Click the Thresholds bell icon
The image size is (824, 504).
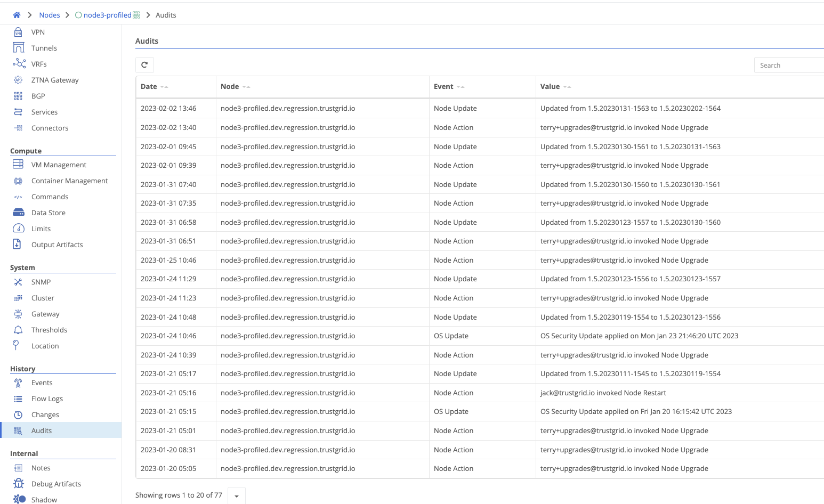(x=18, y=330)
